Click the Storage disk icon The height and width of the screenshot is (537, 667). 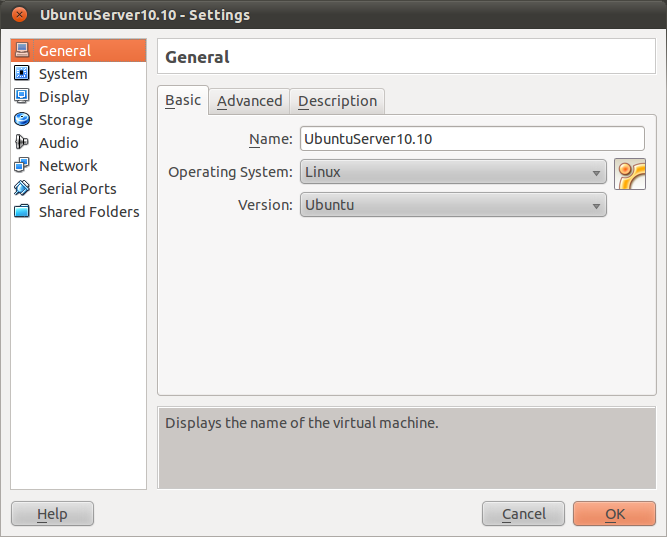click(x=22, y=120)
